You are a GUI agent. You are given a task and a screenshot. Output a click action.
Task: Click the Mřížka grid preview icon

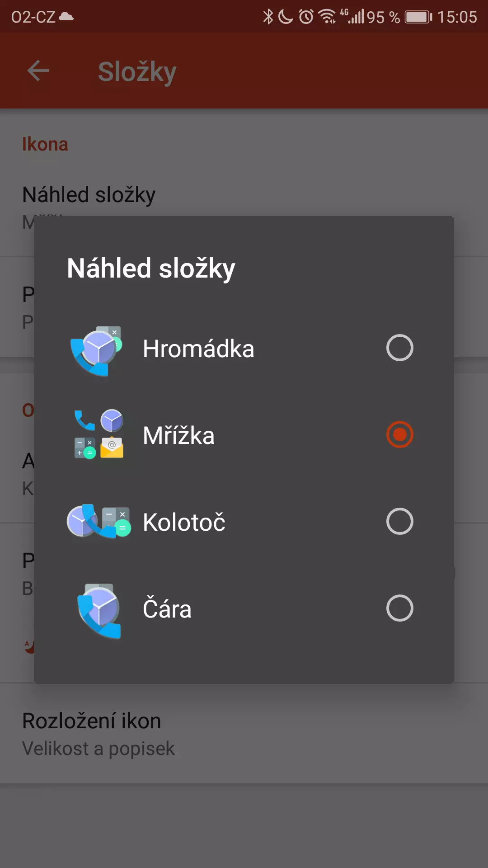coord(99,434)
